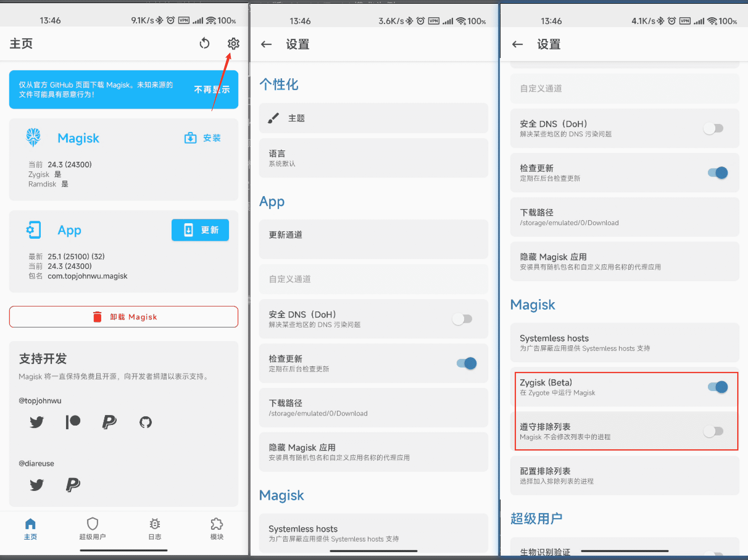Tap the VPN status icon in the right screen

[685, 21]
